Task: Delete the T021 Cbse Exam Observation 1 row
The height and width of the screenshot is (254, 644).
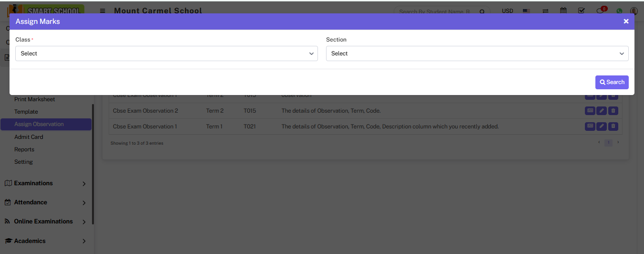Action: [x=613, y=127]
